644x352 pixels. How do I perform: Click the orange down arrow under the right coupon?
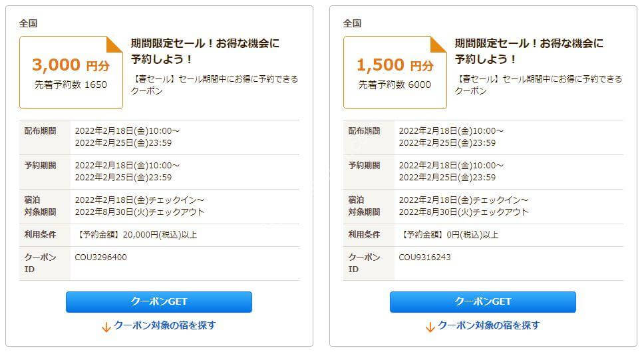click(x=430, y=327)
